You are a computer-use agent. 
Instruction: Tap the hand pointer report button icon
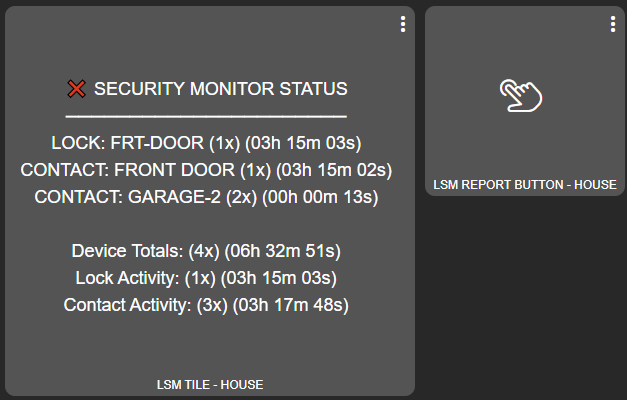click(x=520, y=96)
